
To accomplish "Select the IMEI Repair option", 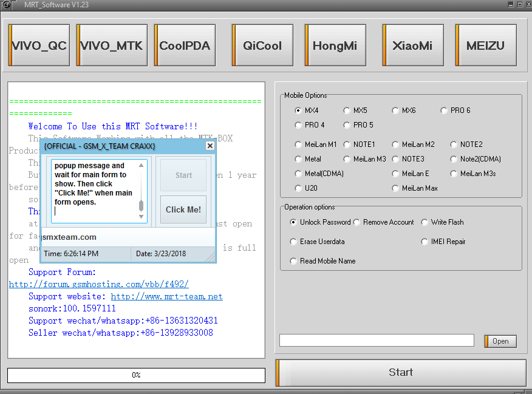I will tap(443, 242).
